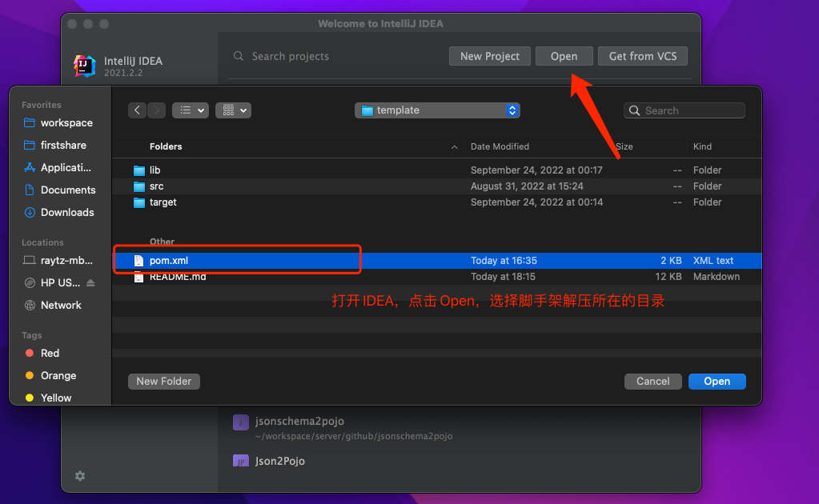This screenshot has height=504, width=819.
Task: Open settings gear in IntelliJ welcome window
Action: pyautogui.click(x=80, y=476)
